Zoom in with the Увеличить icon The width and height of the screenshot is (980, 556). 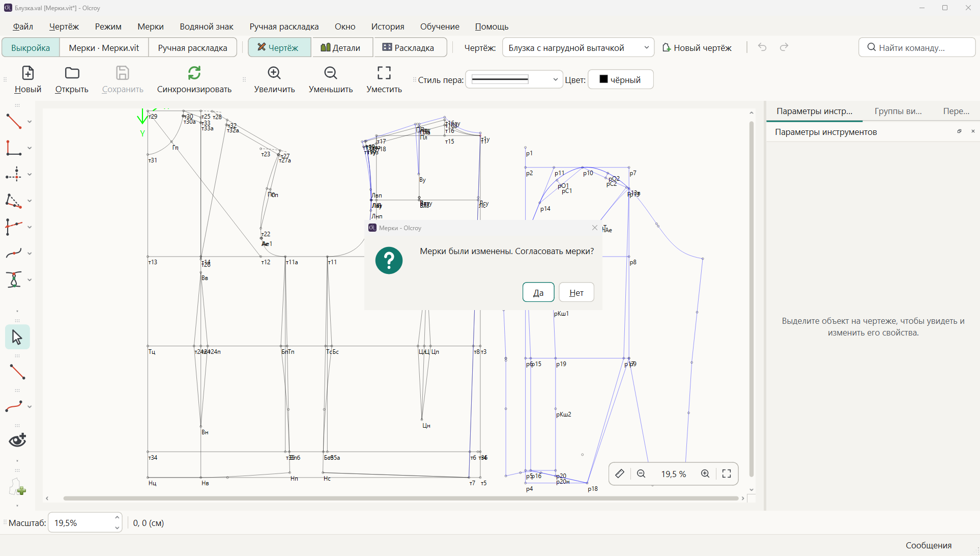tap(274, 73)
